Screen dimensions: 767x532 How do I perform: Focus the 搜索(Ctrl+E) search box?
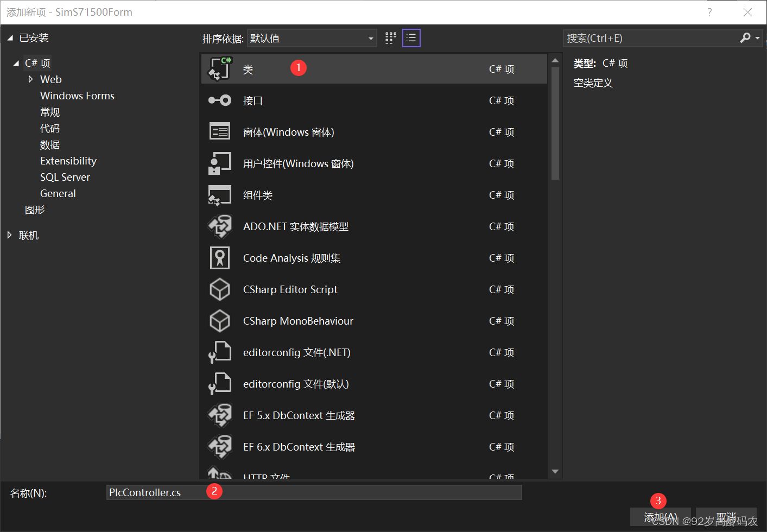point(651,38)
